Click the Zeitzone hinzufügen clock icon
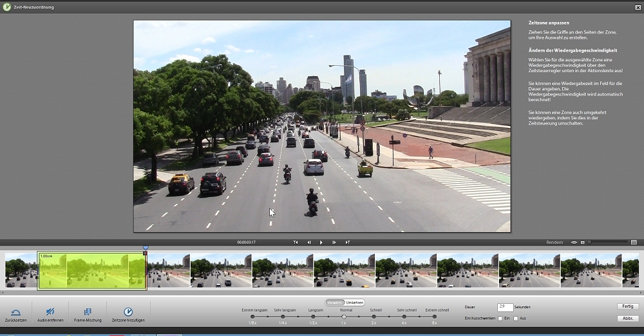 pos(128,311)
